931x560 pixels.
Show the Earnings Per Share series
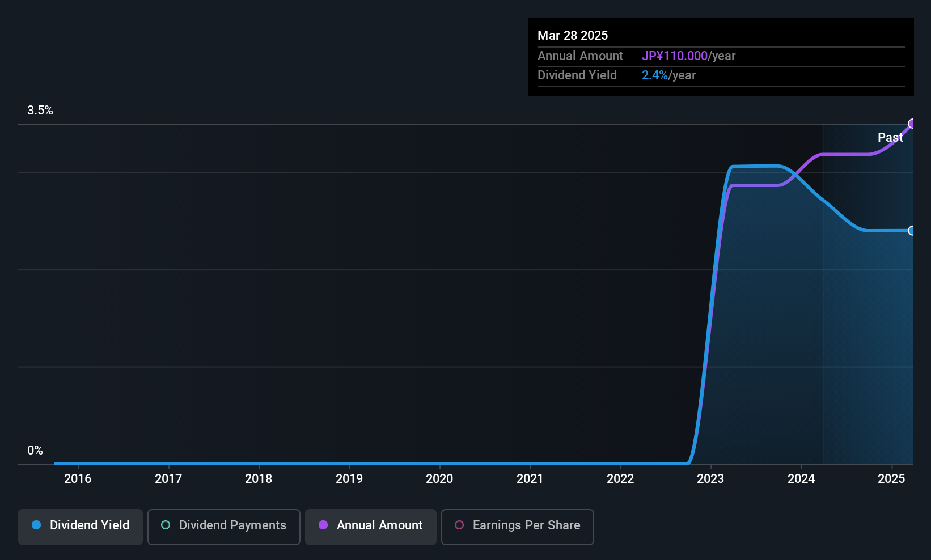pos(518,527)
